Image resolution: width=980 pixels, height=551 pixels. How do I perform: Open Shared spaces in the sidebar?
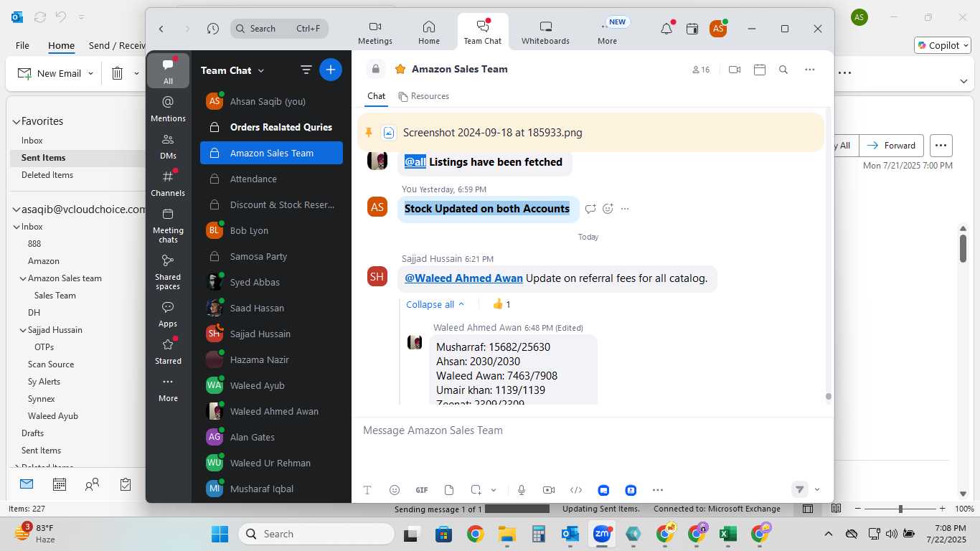point(168,272)
